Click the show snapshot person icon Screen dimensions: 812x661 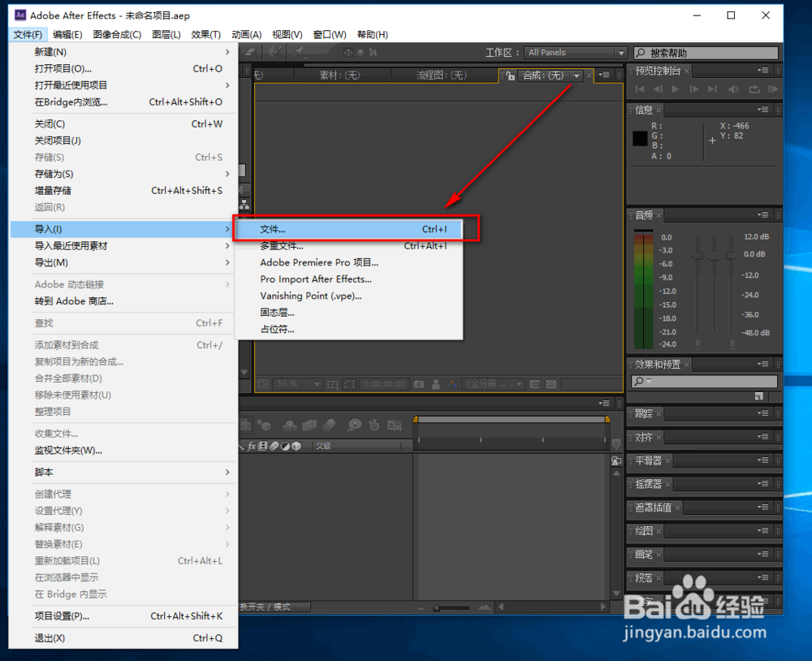436,384
